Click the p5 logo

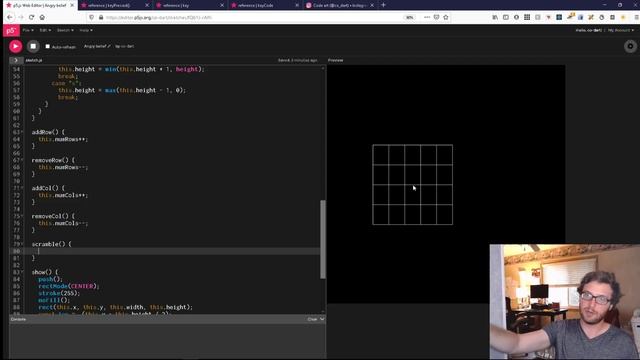11,31
